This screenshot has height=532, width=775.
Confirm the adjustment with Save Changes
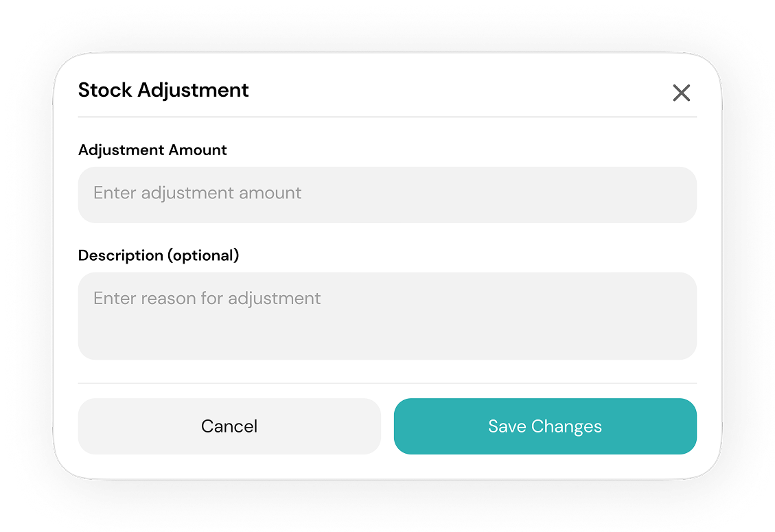pos(544,426)
